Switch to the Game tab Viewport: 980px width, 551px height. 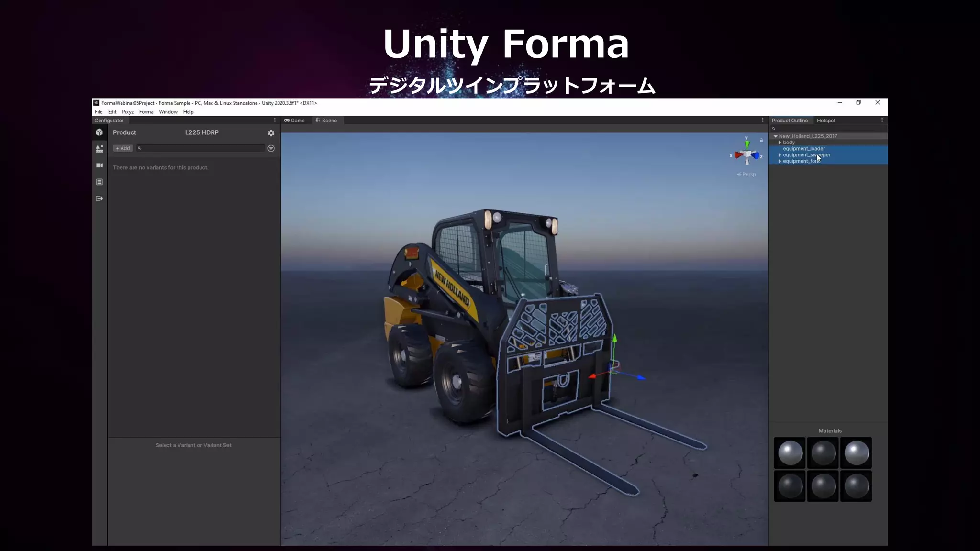(294, 121)
